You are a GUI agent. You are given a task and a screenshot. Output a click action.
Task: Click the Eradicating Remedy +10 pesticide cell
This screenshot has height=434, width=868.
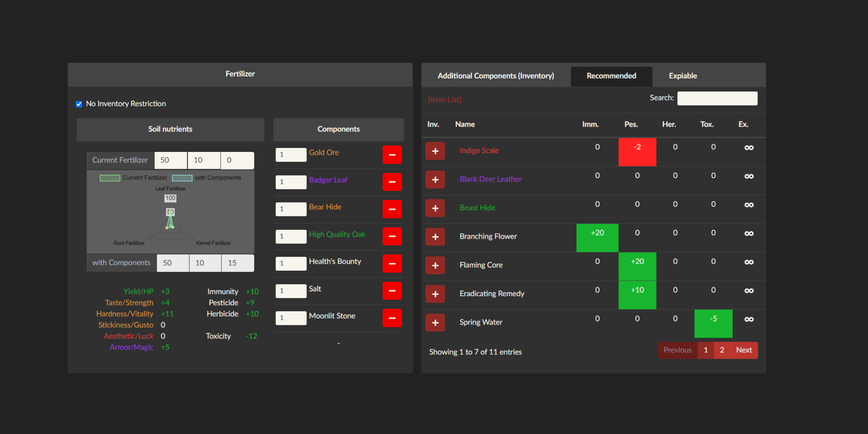click(637, 295)
